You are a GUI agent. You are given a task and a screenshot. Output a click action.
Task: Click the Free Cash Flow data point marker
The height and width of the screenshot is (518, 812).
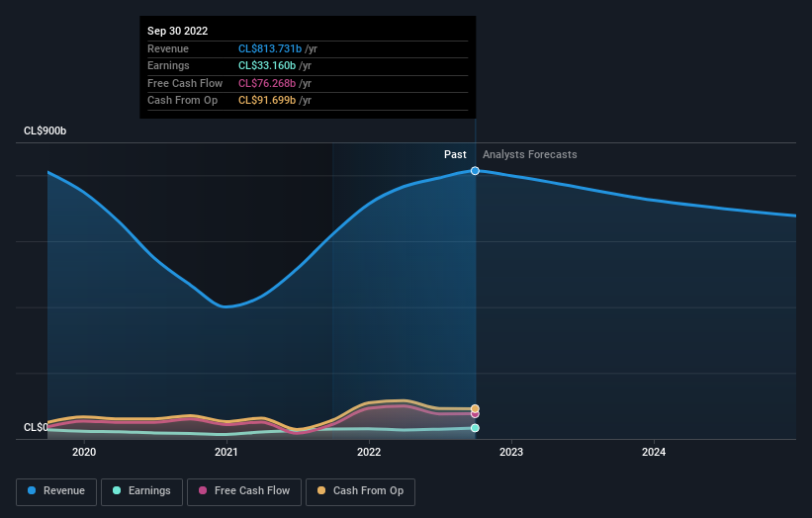pyautogui.click(x=475, y=414)
